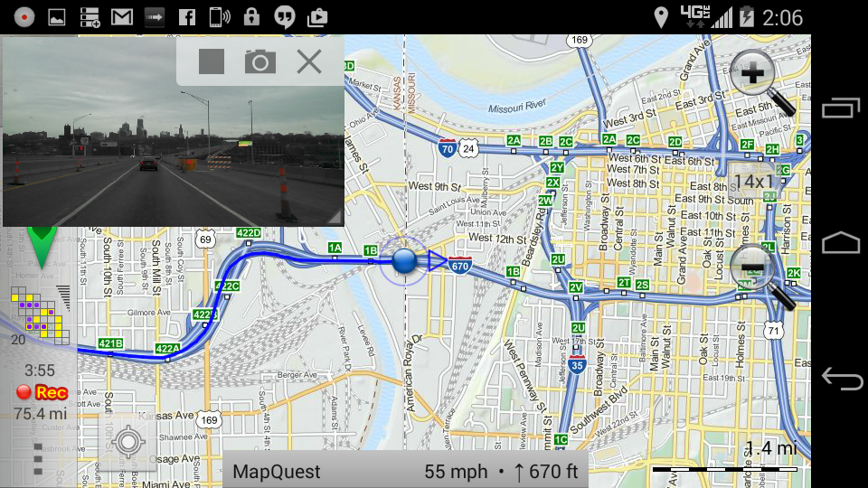
Task: Go to Android home screen
Action: pos(840,243)
